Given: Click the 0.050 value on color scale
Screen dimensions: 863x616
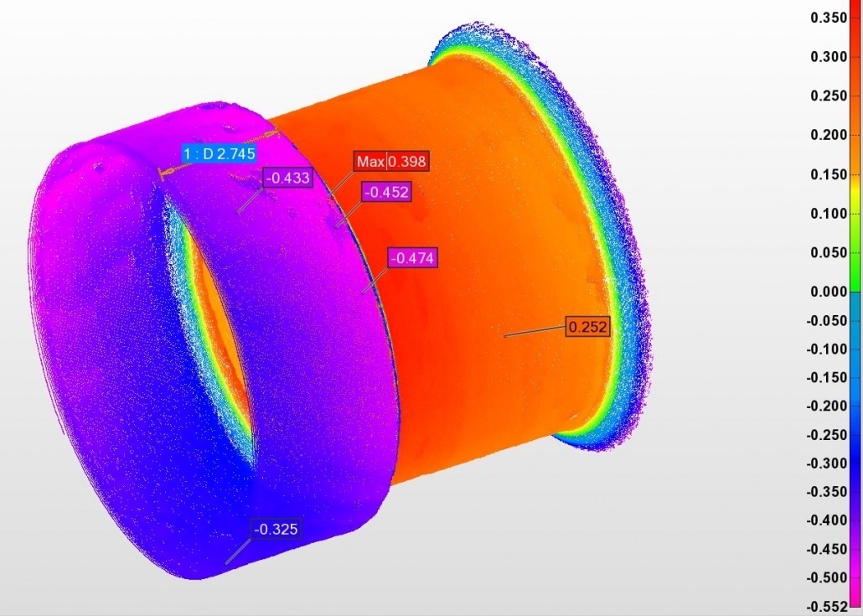Looking at the screenshot, I should (x=829, y=252).
